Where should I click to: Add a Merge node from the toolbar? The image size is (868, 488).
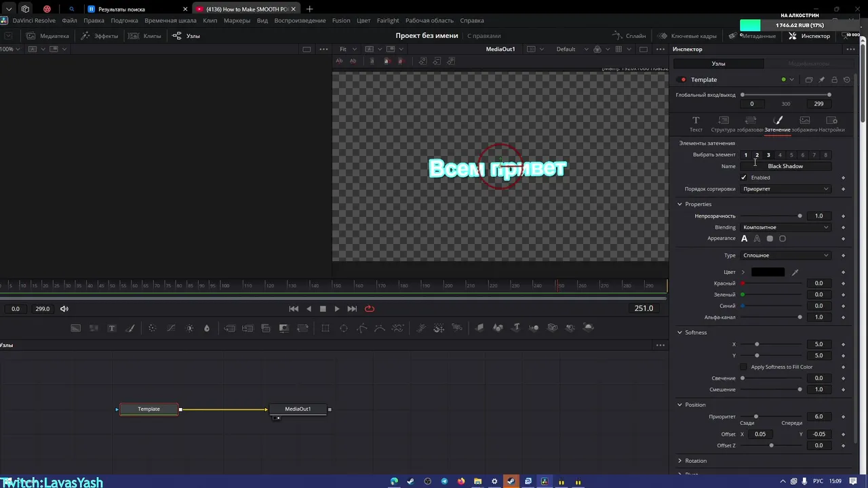tap(230, 328)
